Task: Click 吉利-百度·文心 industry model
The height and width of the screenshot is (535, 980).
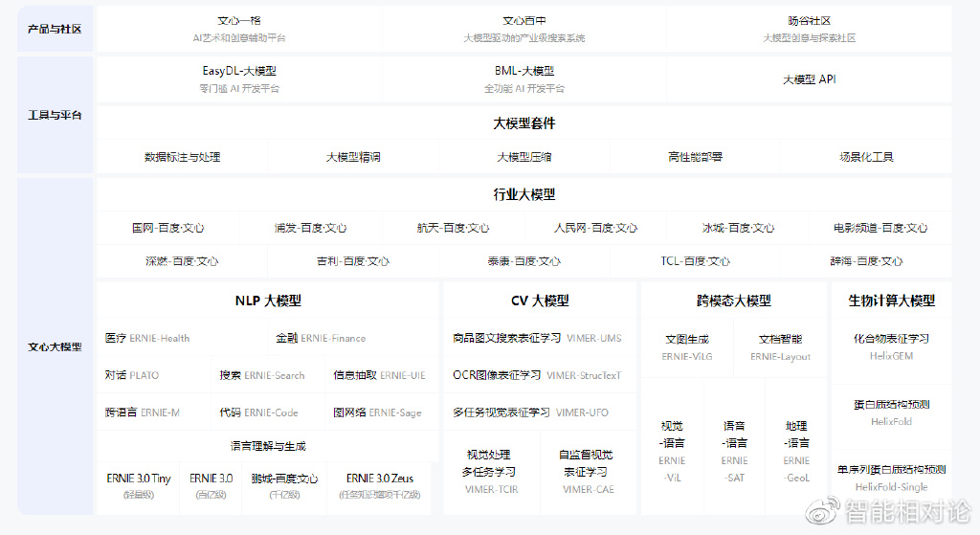Action: (x=353, y=261)
